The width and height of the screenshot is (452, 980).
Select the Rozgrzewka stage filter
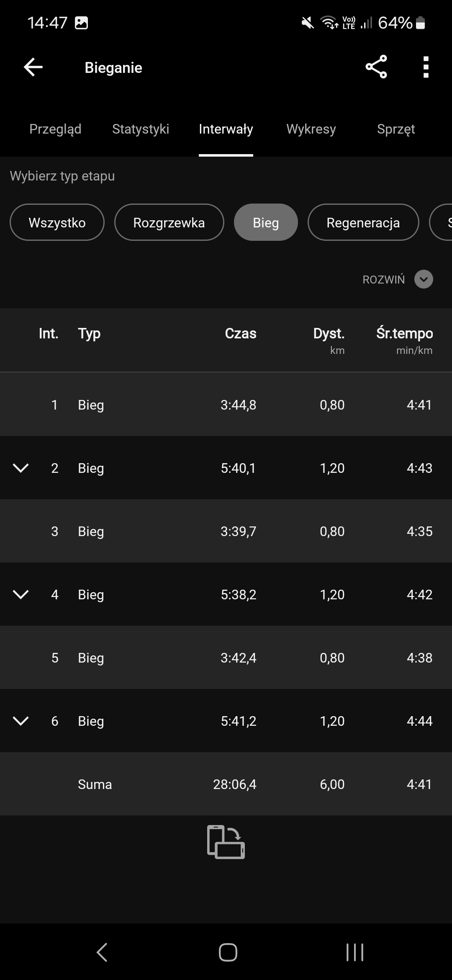169,222
